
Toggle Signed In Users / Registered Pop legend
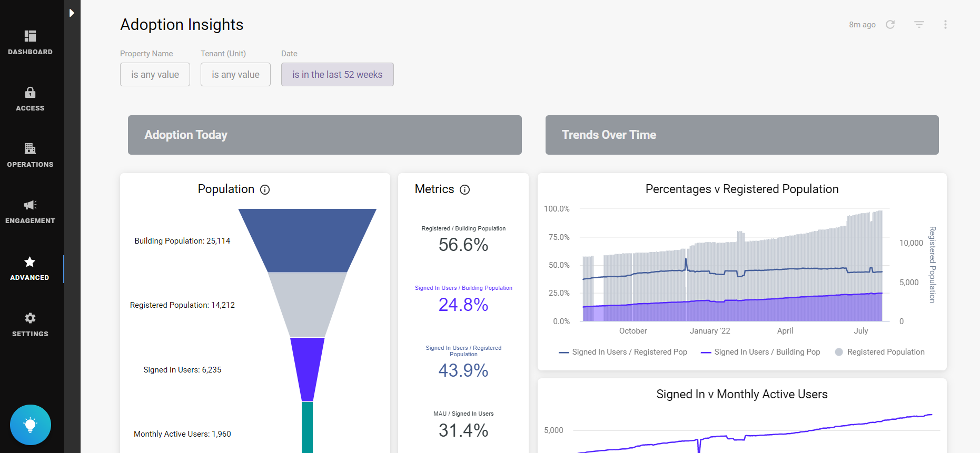pyautogui.click(x=623, y=352)
